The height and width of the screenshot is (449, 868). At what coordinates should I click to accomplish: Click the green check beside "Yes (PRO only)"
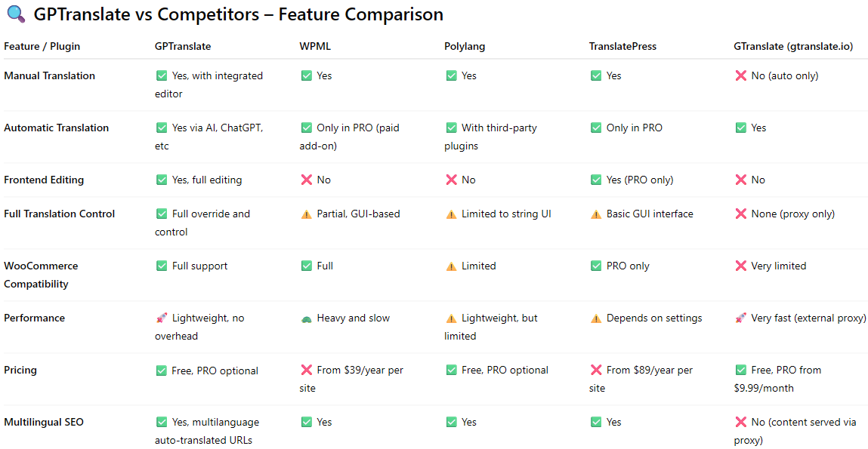(596, 180)
